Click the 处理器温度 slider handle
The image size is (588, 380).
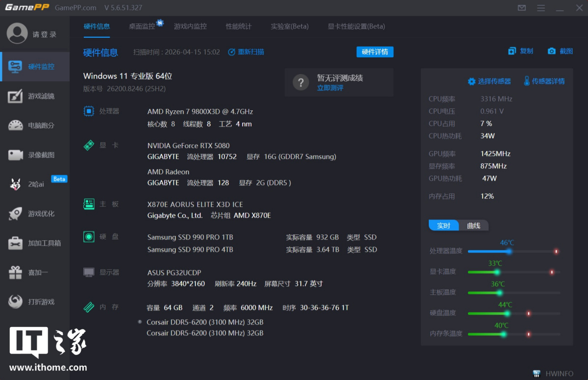coord(509,252)
